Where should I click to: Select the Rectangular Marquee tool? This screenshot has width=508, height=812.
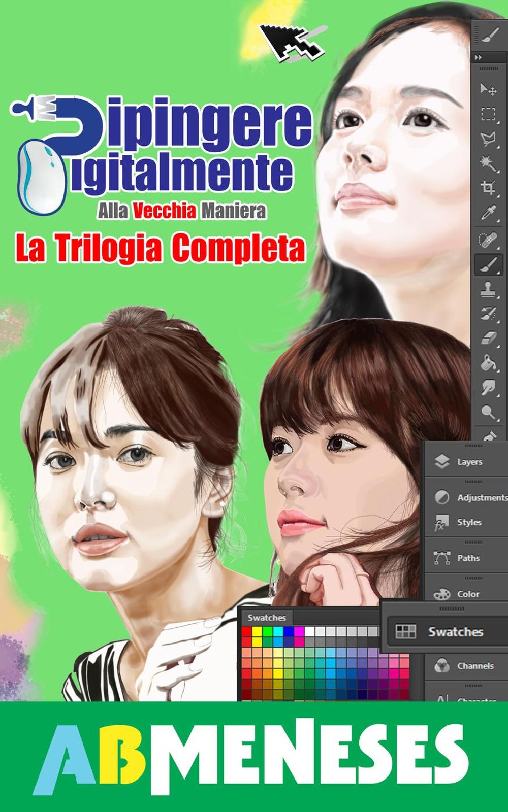coord(488,114)
